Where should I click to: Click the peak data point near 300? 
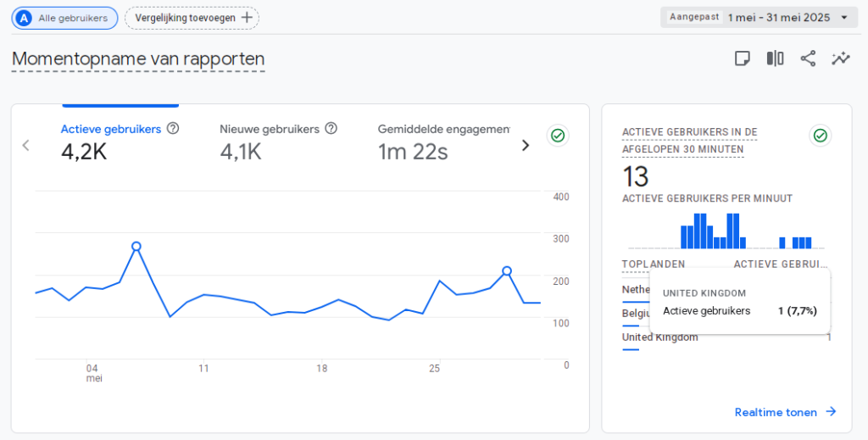[x=136, y=247]
